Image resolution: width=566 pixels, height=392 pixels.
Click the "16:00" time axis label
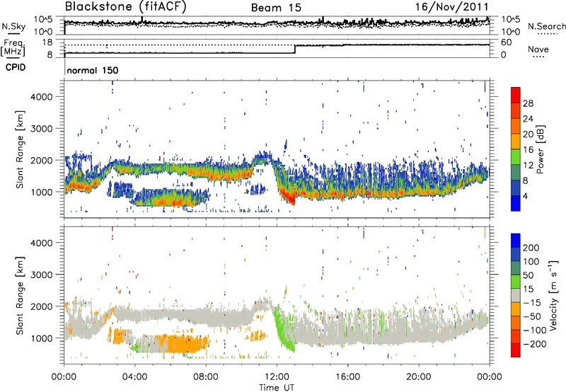pos(347,377)
